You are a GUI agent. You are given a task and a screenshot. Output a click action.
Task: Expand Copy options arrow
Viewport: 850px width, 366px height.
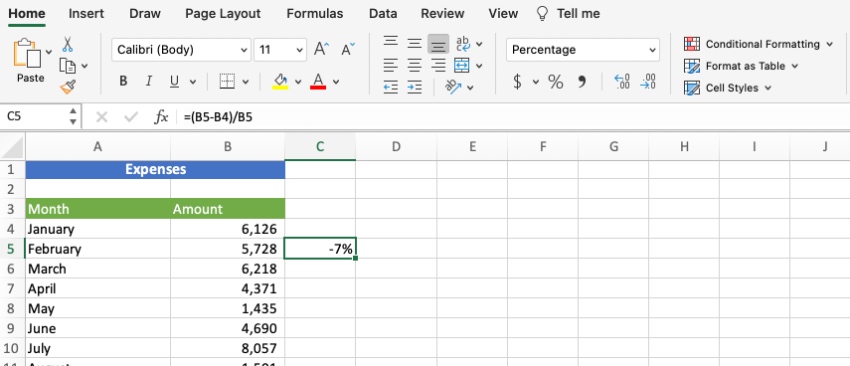85,66
